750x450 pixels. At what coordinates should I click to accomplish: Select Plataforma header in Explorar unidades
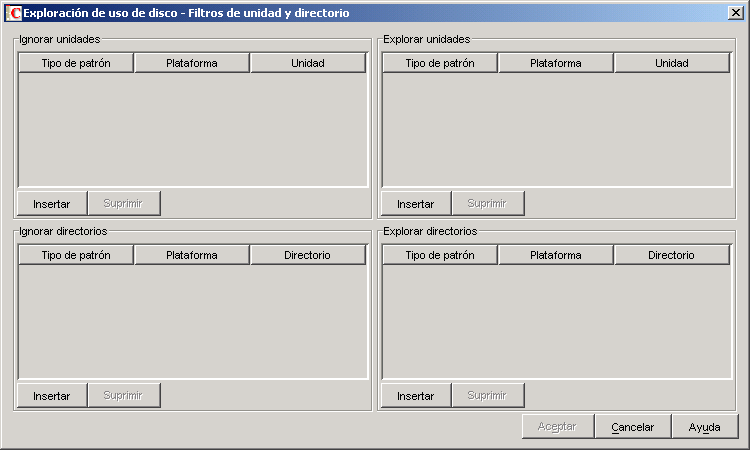556,63
